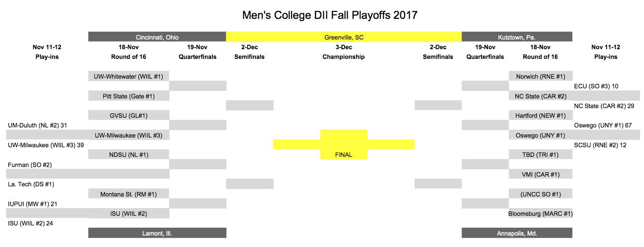Image resolution: width=644 pixels, height=247 pixels.
Task: Click the Montana St. (RM #1) cell
Action: click(x=128, y=194)
